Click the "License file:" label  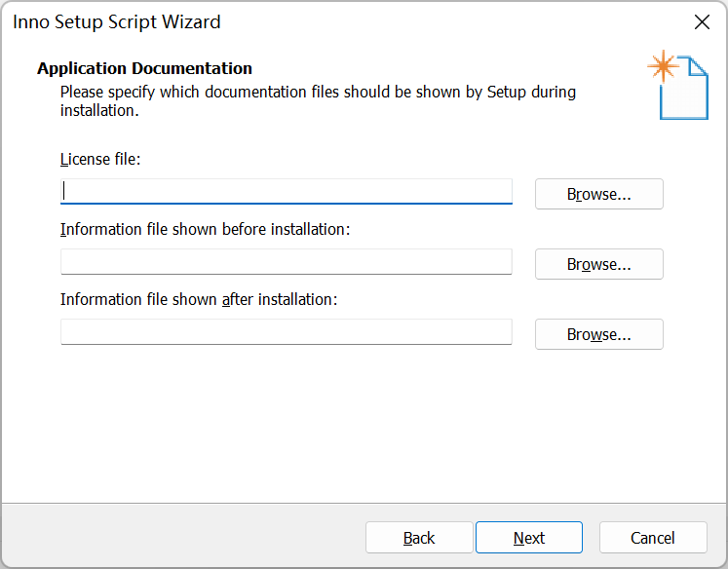pos(100,159)
